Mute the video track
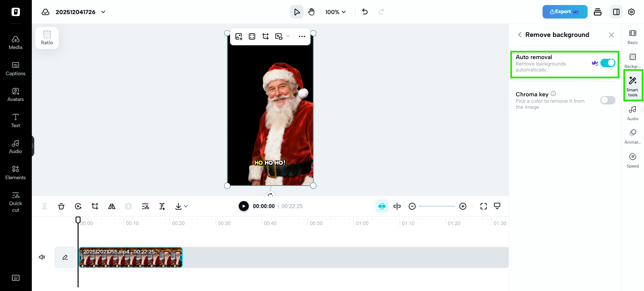Screen dimensions: 644x291 [x=42, y=257]
